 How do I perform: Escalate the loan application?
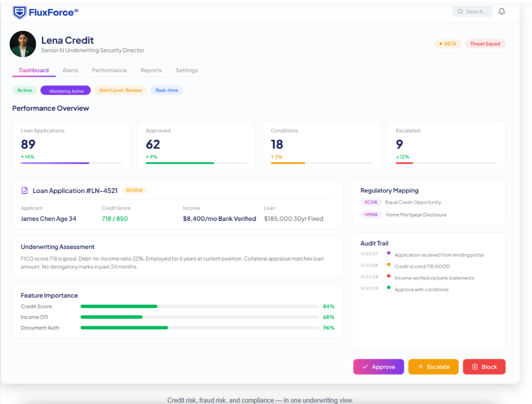coord(433,367)
